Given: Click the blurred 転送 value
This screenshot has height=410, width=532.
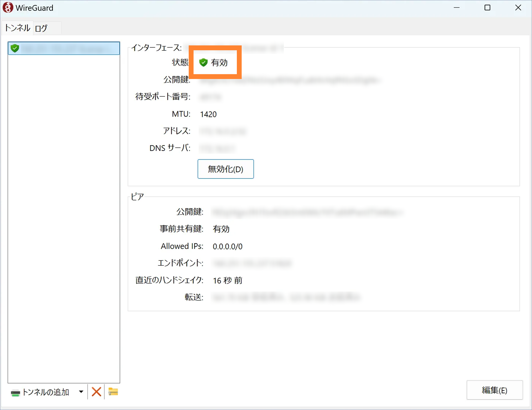Looking at the screenshot, I should tap(286, 297).
